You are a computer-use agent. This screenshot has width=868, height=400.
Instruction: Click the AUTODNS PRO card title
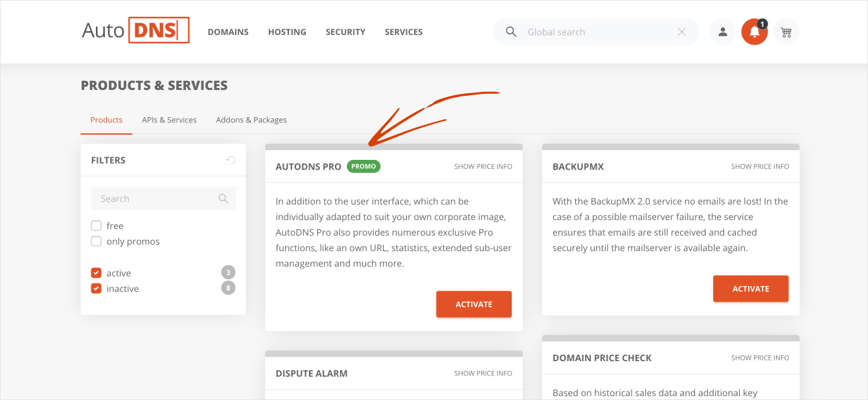[308, 166]
